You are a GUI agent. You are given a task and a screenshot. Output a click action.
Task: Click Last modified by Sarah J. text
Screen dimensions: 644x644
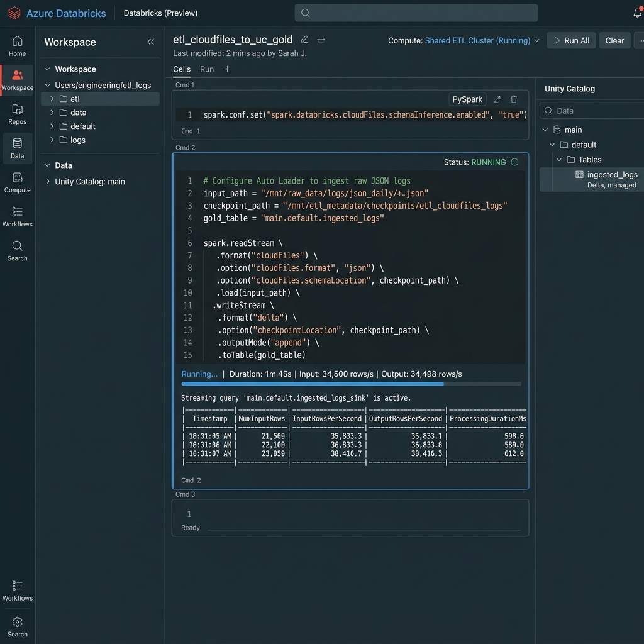point(240,53)
